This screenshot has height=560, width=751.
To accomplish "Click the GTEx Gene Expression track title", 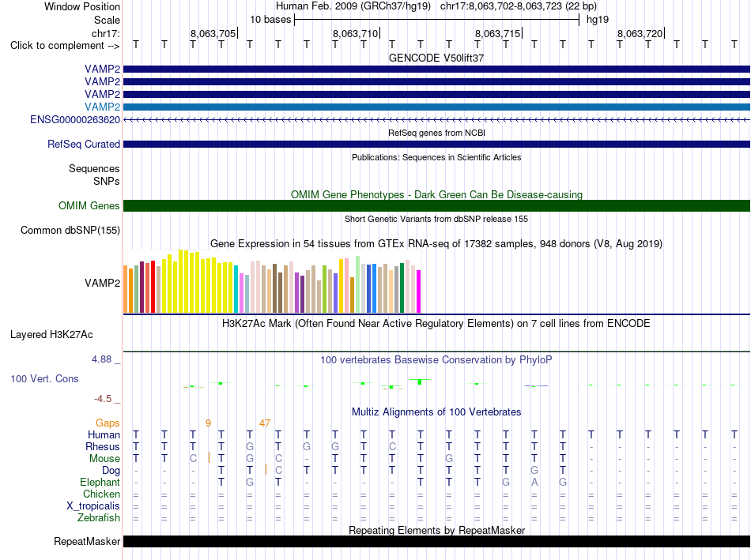I will [436, 243].
